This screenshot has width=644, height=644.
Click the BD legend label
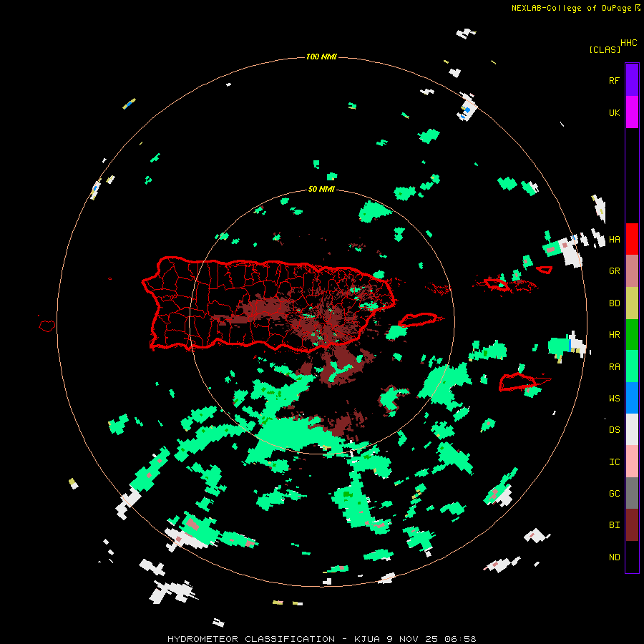point(614,303)
